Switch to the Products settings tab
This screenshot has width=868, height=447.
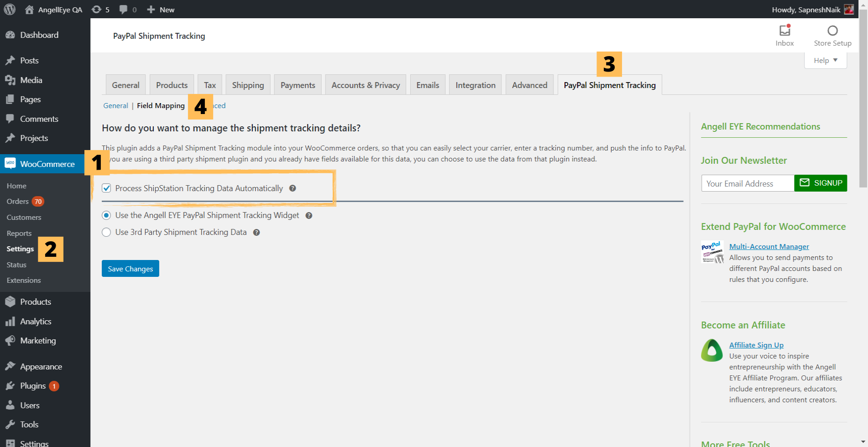click(172, 85)
